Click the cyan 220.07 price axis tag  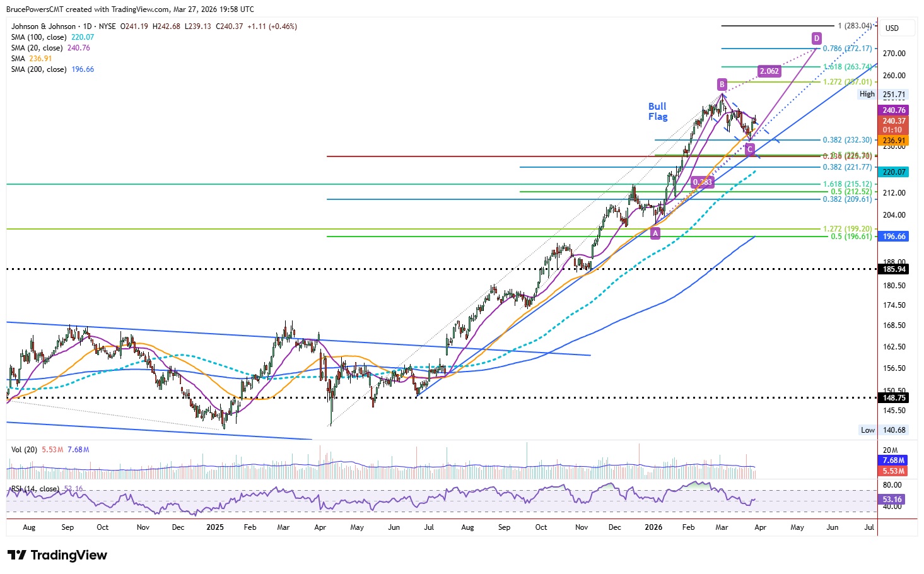[894, 172]
